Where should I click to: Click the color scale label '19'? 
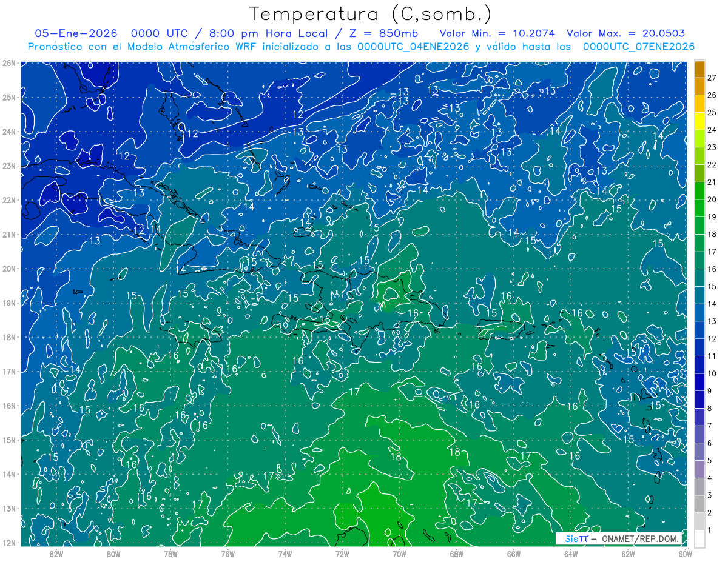point(712,217)
